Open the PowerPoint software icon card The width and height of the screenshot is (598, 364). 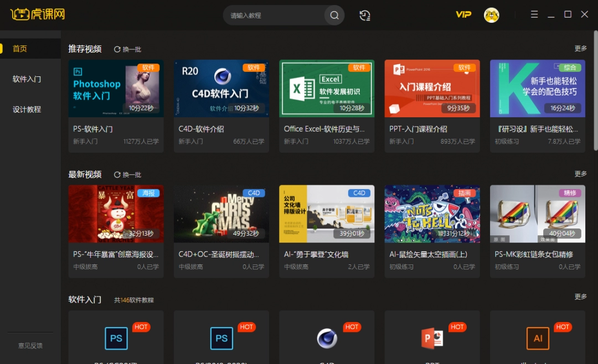pyautogui.click(x=432, y=338)
